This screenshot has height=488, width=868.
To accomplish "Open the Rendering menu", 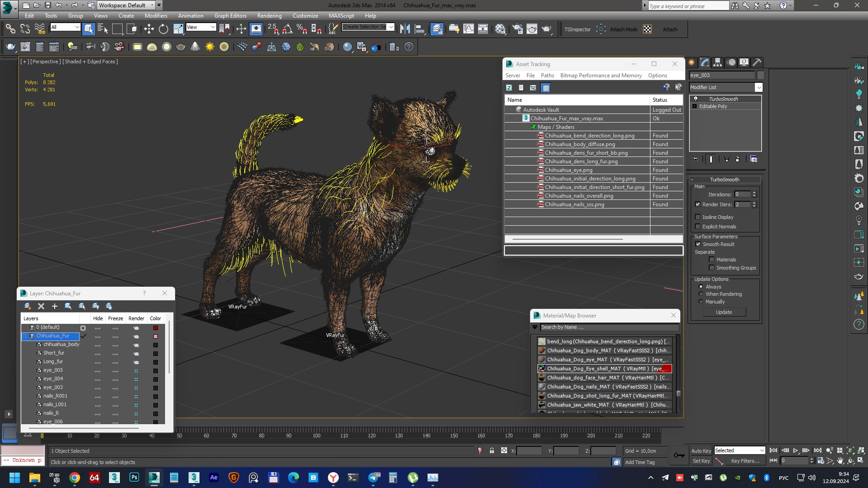I will pyautogui.click(x=269, y=15).
